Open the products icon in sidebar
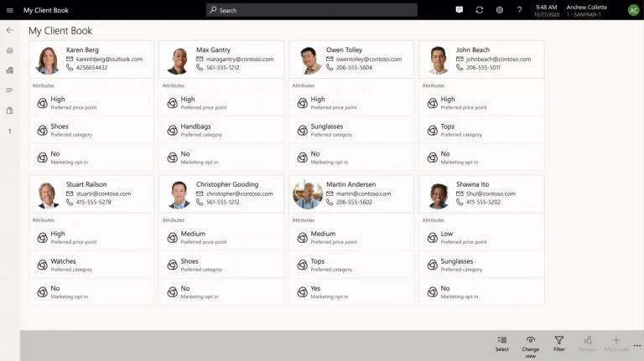The width and height of the screenshot is (644, 361). click(9, 70)
